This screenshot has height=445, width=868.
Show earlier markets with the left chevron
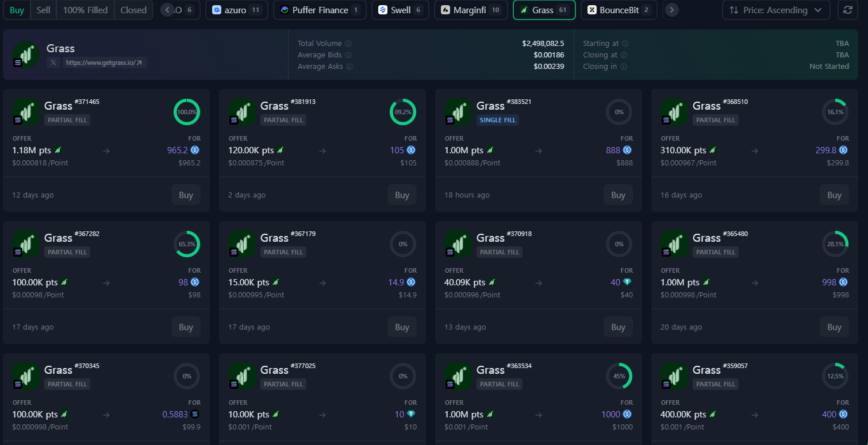[x=167, y=10]
